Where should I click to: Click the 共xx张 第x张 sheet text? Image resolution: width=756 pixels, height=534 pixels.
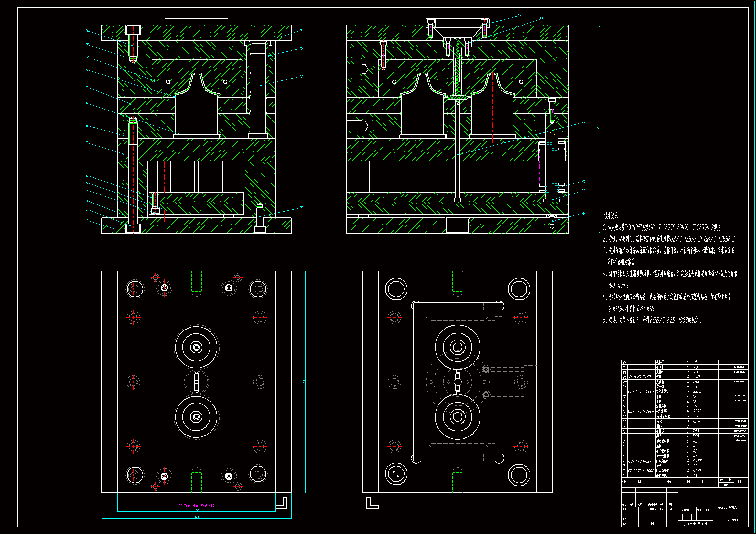(696, 524)
